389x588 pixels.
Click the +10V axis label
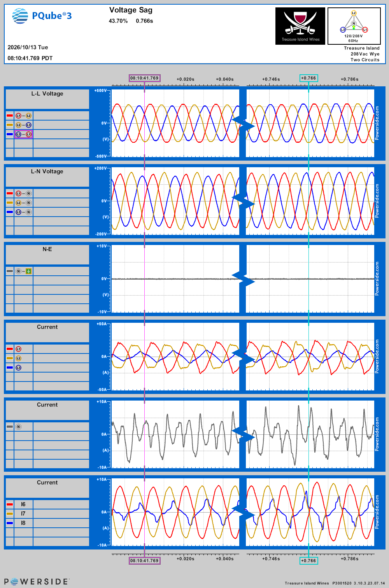click(x=102, y=246)
